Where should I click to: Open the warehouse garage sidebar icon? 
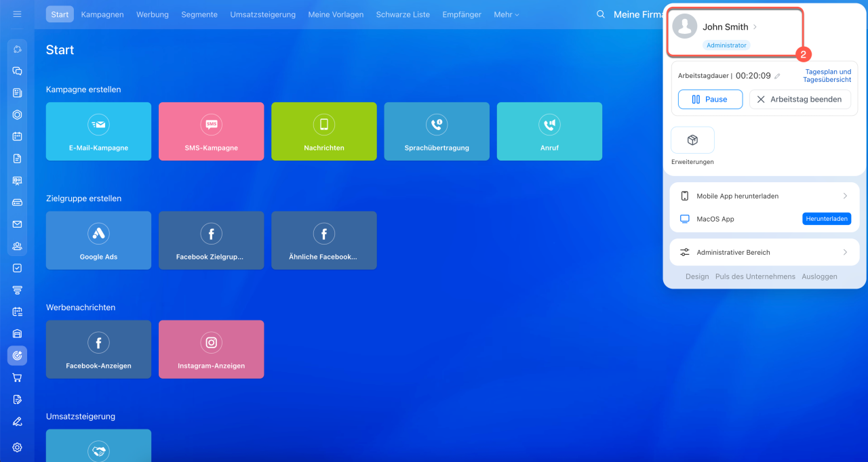(x=18, y=333)
